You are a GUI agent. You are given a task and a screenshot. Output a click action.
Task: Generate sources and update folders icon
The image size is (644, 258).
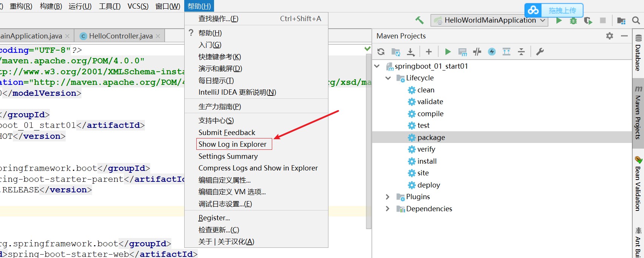[396, 52]
